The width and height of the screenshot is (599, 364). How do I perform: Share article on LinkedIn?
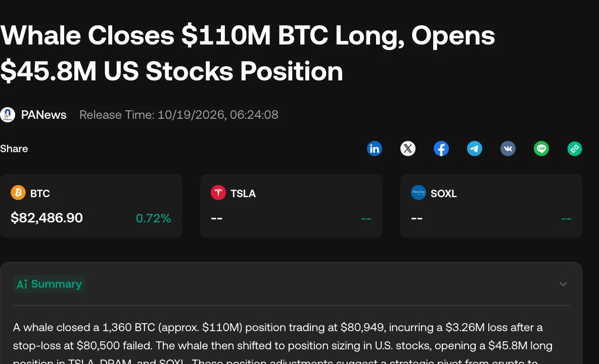(x=375, y=149)
